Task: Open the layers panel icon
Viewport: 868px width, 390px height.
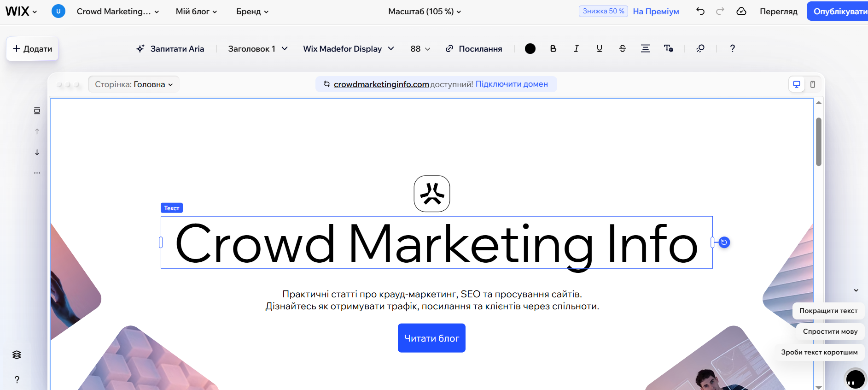Action: point(17,355)
